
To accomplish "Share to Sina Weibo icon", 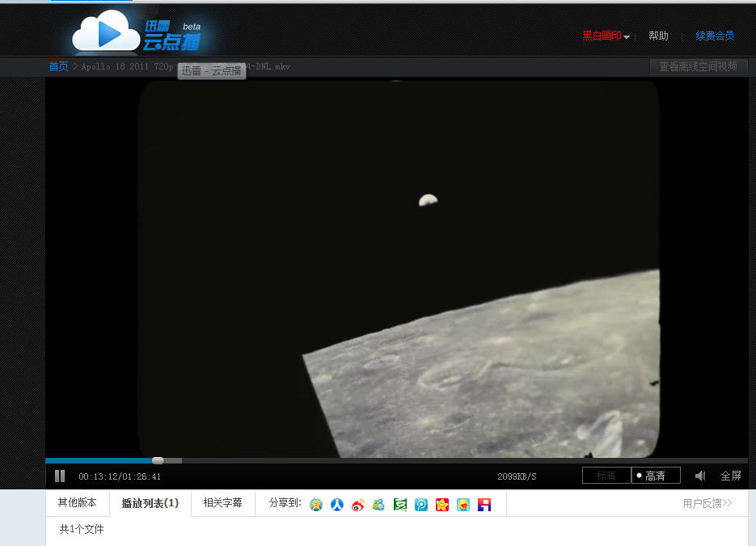I will tap(357, 505).
